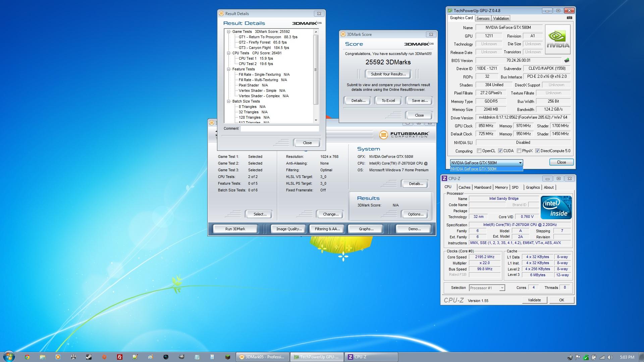Screen dimensions: 644x362
Task: Open Image Quality settings button
Action: pyautogui.click(x=289, y=229)
